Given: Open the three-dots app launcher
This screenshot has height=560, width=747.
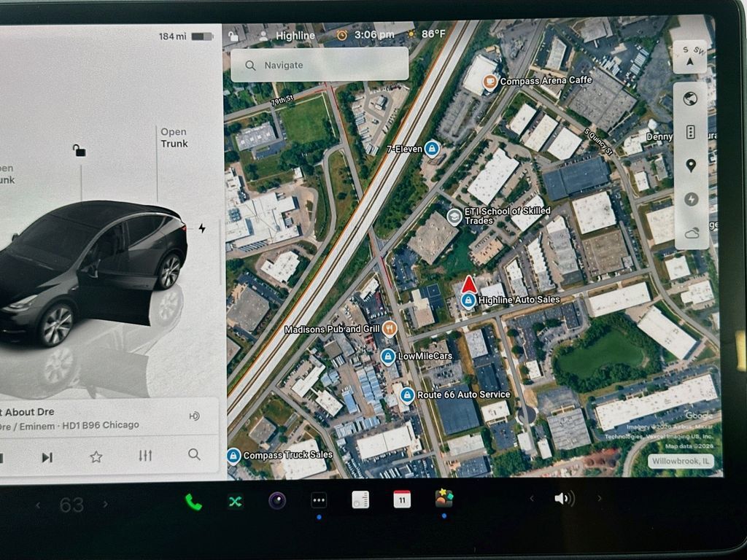Looking at the screenshot, I should pos(319,500).
